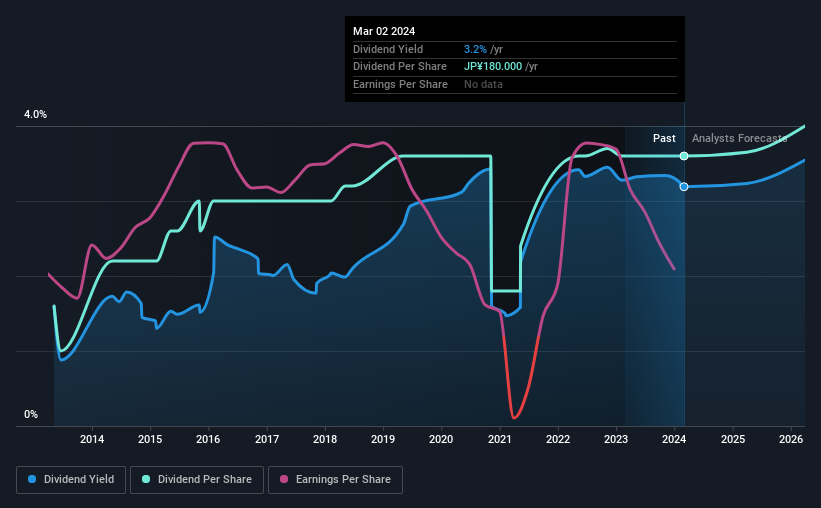The width and height of the screenshot is (821, 508).
Task: Click the 2022 x-axis label
Action: pyautogui.click(x=558, y=439)
